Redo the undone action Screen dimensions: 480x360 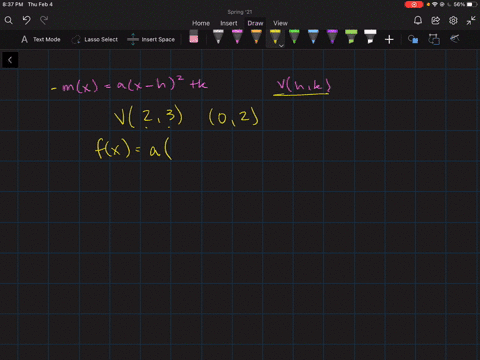(44, 20)
